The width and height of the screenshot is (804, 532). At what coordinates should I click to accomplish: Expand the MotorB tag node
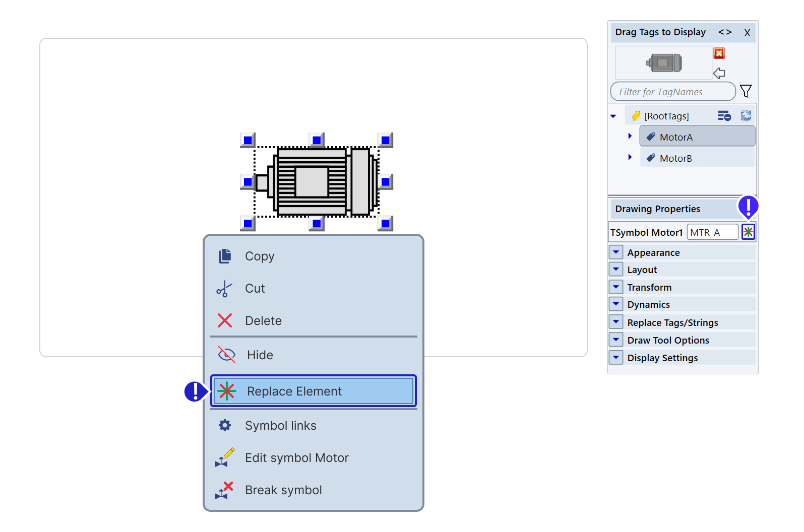(x=630, y=157)
